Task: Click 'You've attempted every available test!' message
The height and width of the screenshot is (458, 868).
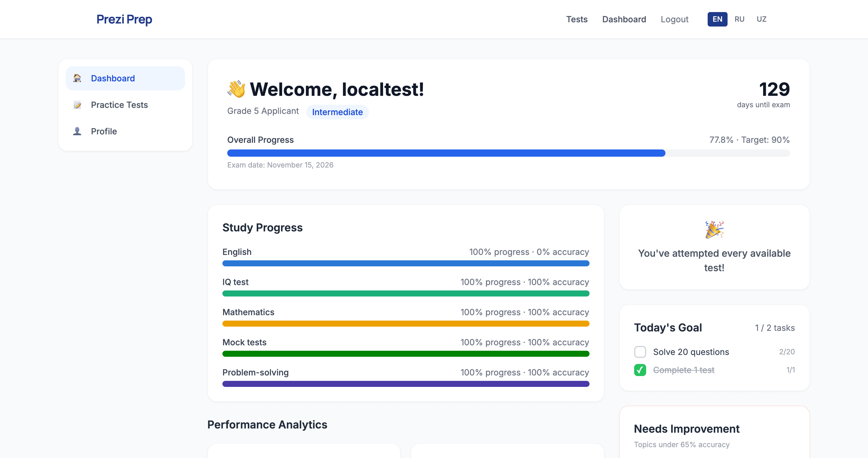Action: [x=714, y=261]
